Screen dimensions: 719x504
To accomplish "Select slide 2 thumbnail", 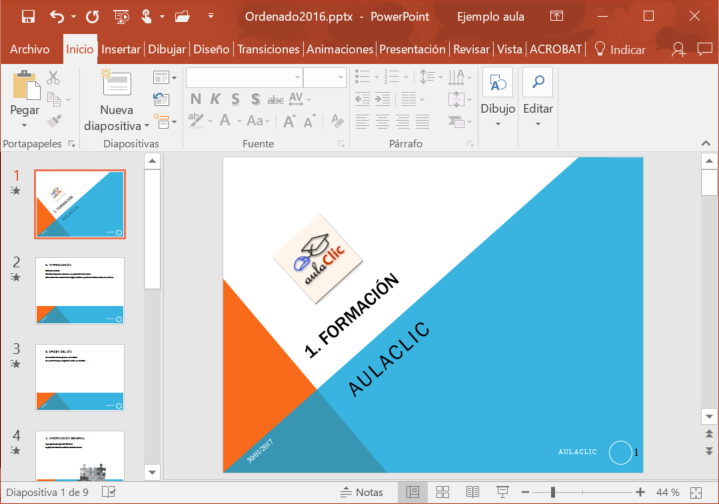I will click(x=80, y=291).
